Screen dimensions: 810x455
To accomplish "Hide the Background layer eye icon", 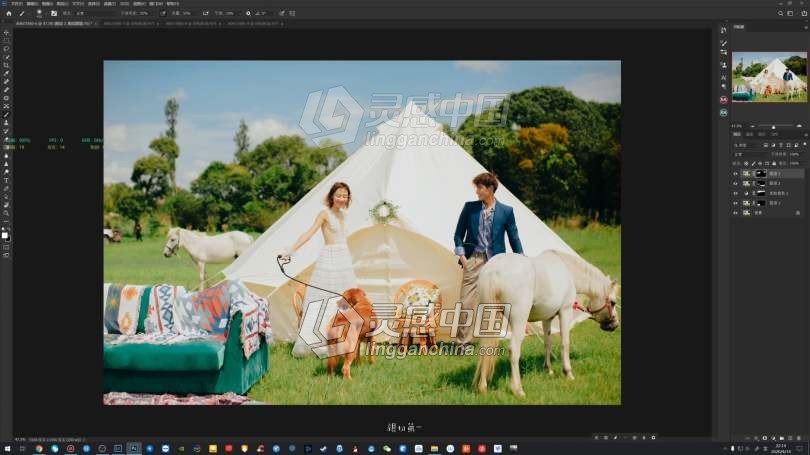I will point(735,213).
